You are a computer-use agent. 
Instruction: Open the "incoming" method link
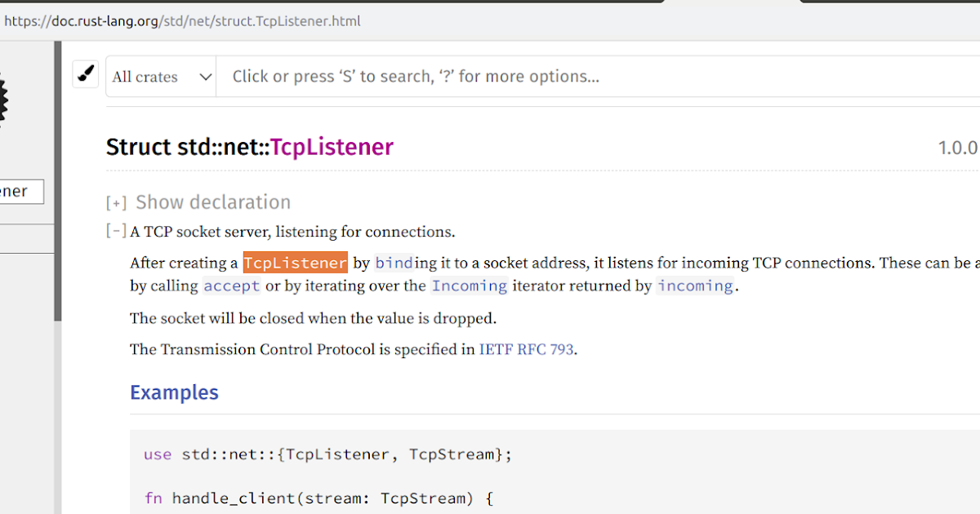[x=695, y=286]
